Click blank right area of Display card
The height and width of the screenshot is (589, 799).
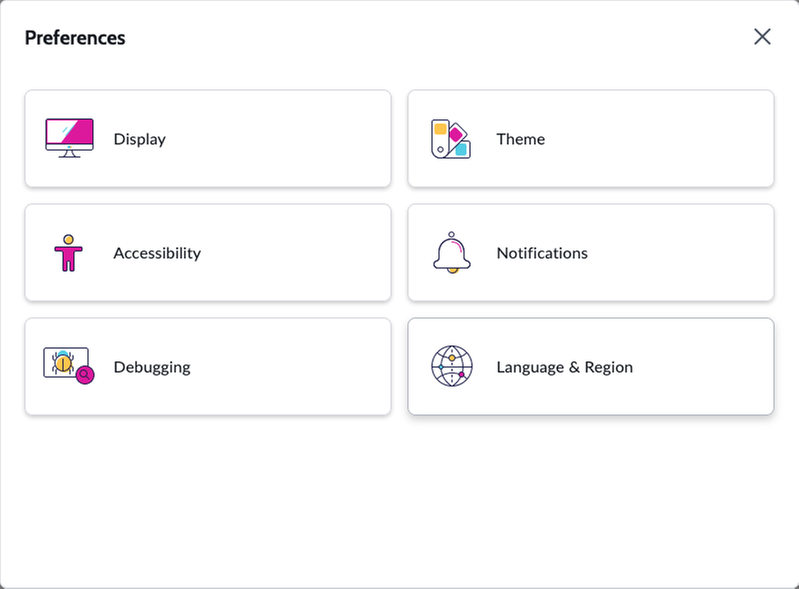click(x=285, y=139)
